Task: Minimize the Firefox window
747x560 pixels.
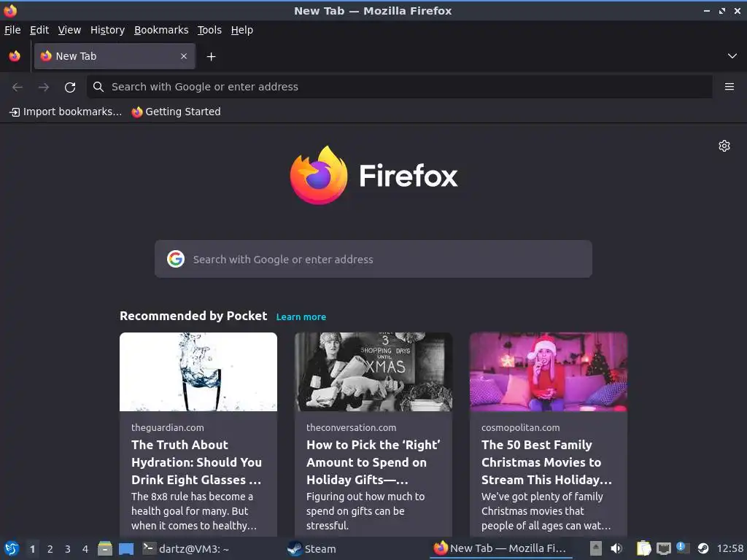Action: pos(707,10)
